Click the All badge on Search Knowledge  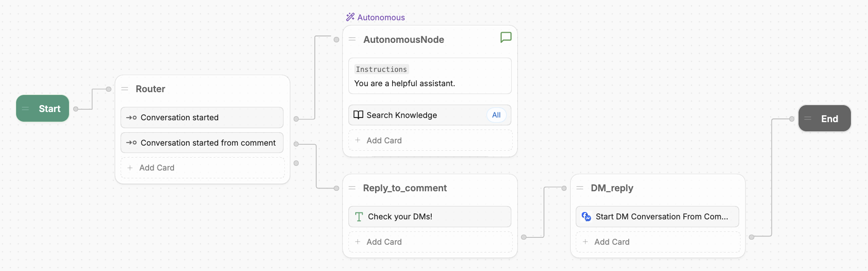(496, 115)
